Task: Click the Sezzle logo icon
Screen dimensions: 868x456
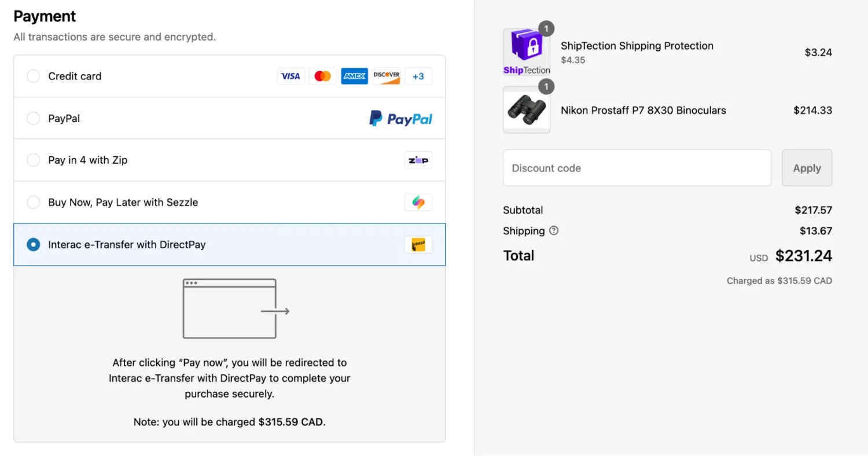Action: (418, 203)
